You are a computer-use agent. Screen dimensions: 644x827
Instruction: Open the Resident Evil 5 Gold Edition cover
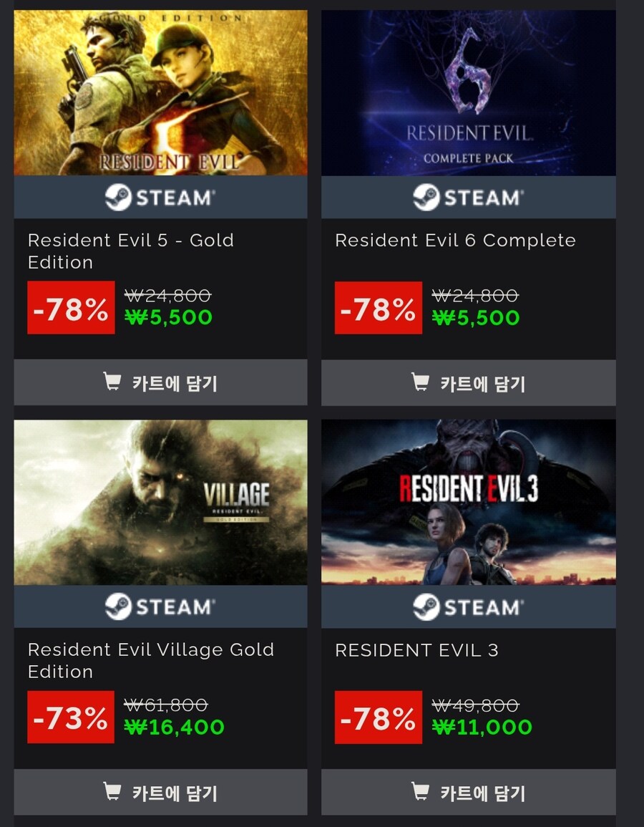(x=161, y=93)
